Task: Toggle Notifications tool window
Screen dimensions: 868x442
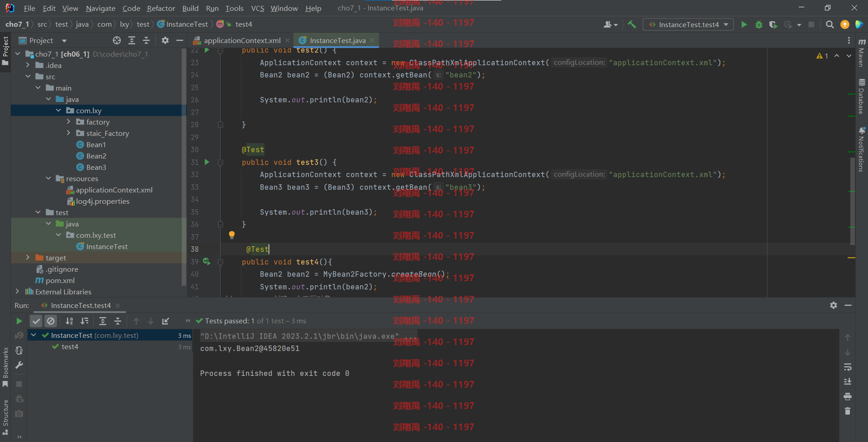Action: (x=862, y=149)
